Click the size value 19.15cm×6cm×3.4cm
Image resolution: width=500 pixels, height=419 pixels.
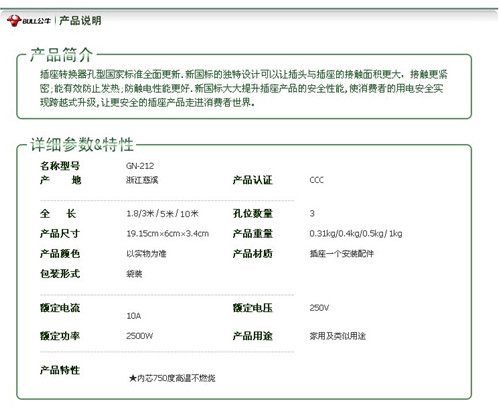click(x=168, y=234)
